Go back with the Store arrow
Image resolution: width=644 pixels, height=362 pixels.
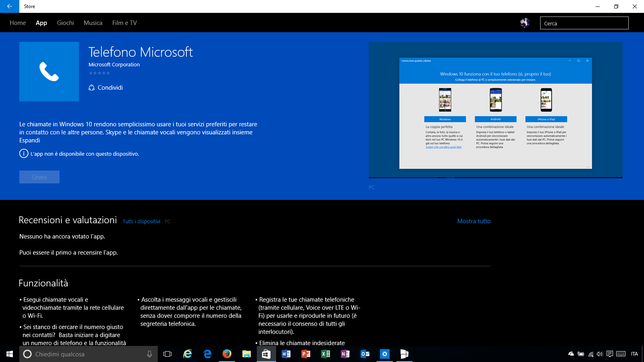tap(9, 6)
